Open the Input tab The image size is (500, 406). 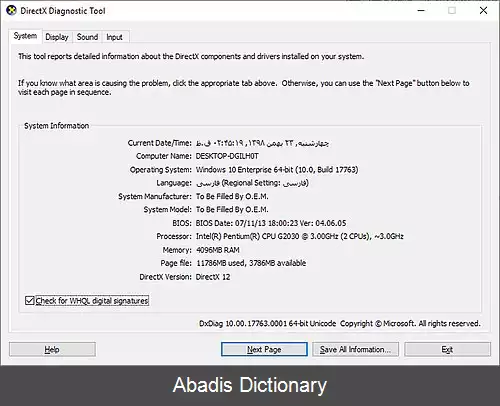click(x=114, y=37)
